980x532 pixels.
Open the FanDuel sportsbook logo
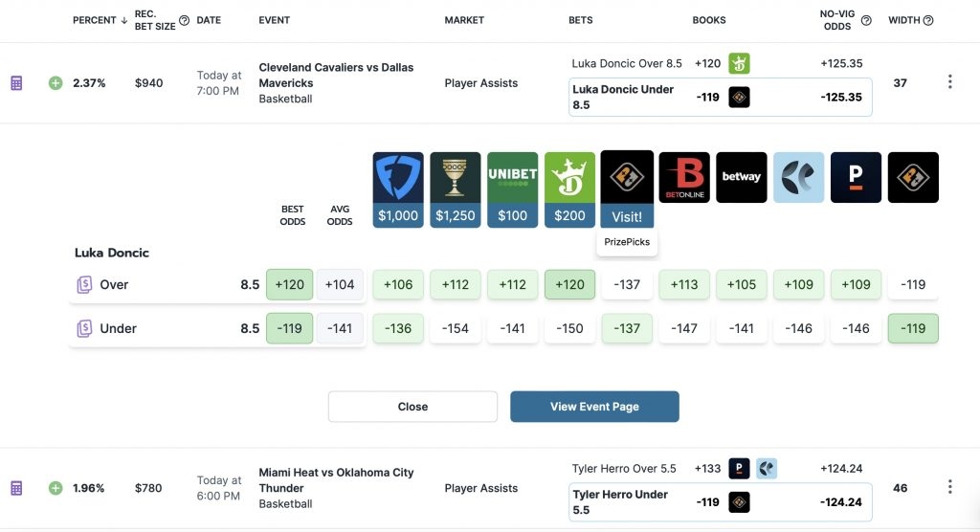pos(398,178)
